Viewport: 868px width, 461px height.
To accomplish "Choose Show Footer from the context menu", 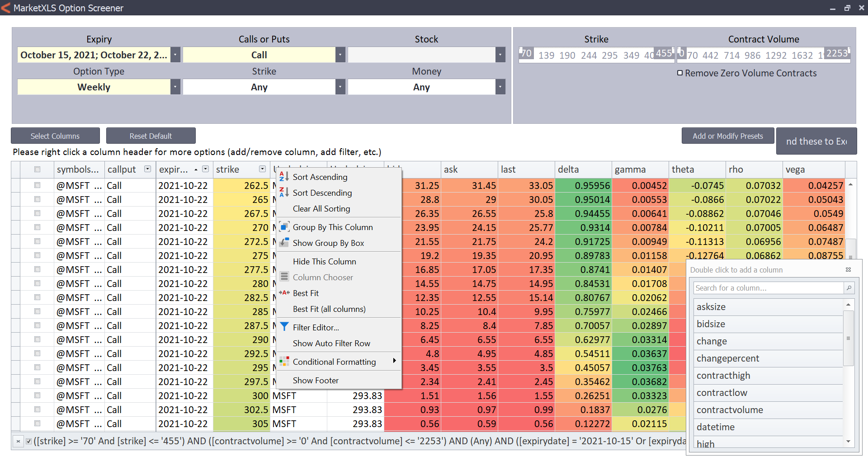I will (316, 380).
